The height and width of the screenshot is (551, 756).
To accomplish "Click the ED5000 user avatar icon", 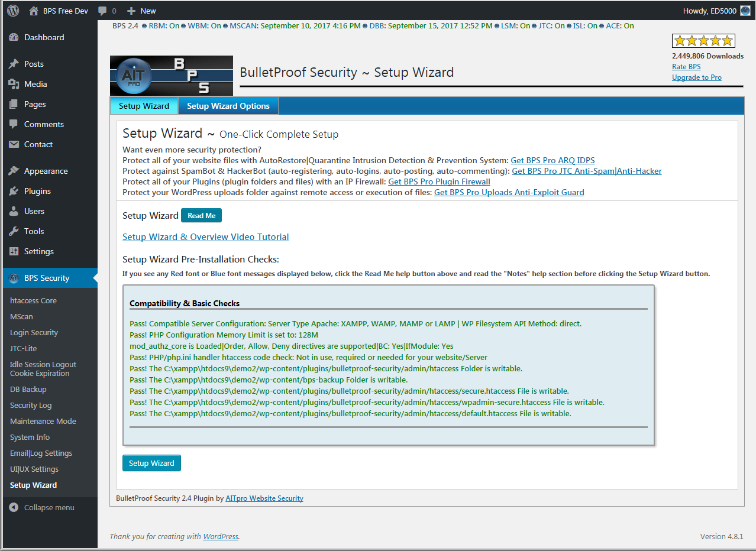I will [745, 11].
